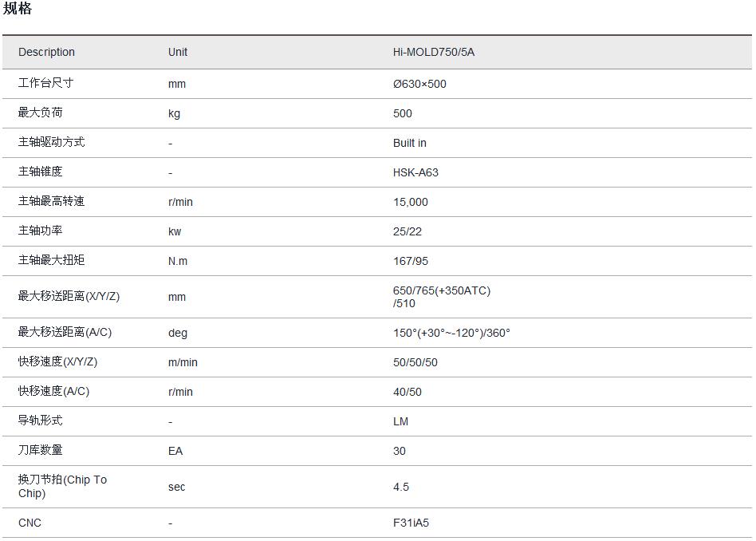The height and width of the screenshot is (541, 756).
Task: Select the 40/50 A/C rapid speed value
Action: (x=407, y=392)
